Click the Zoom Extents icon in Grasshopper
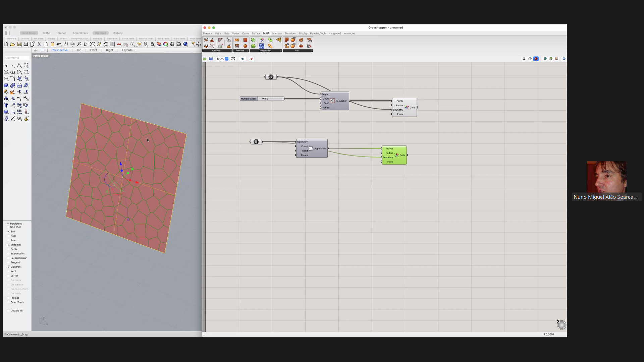This screenshot has height=362, width=644. pos(233,59)
